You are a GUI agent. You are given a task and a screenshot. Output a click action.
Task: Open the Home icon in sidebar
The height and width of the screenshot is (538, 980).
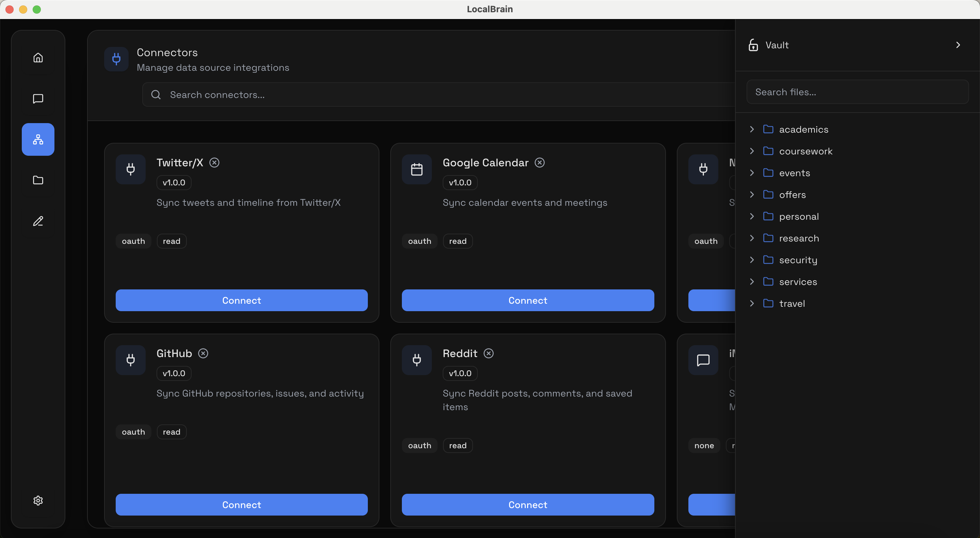(38, 58)
